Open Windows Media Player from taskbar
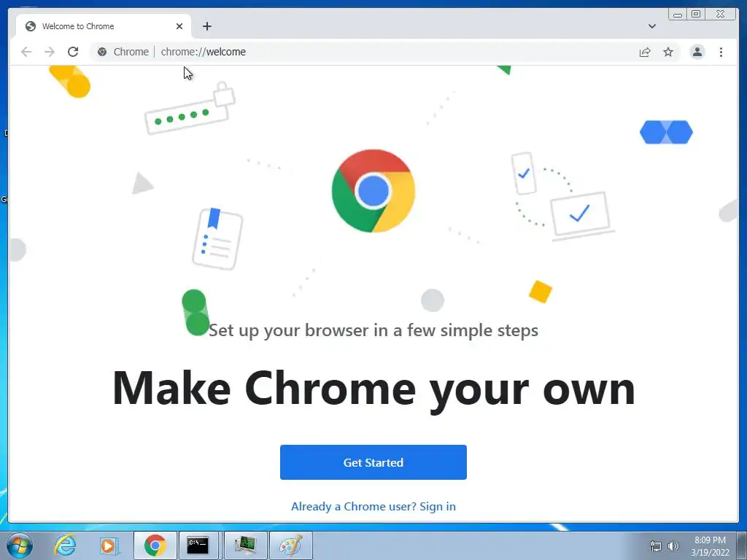The image size is (747, 560). click(x=109, y=545)
